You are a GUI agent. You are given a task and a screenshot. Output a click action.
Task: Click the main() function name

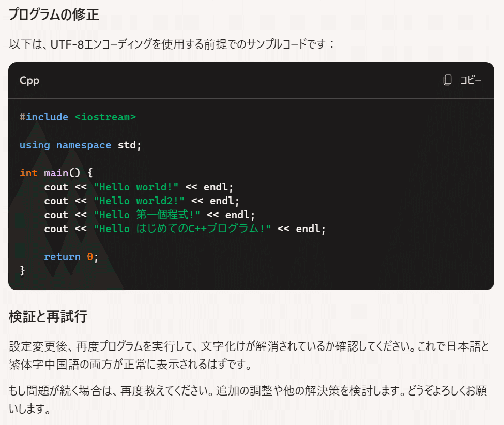tap(56, 173)
